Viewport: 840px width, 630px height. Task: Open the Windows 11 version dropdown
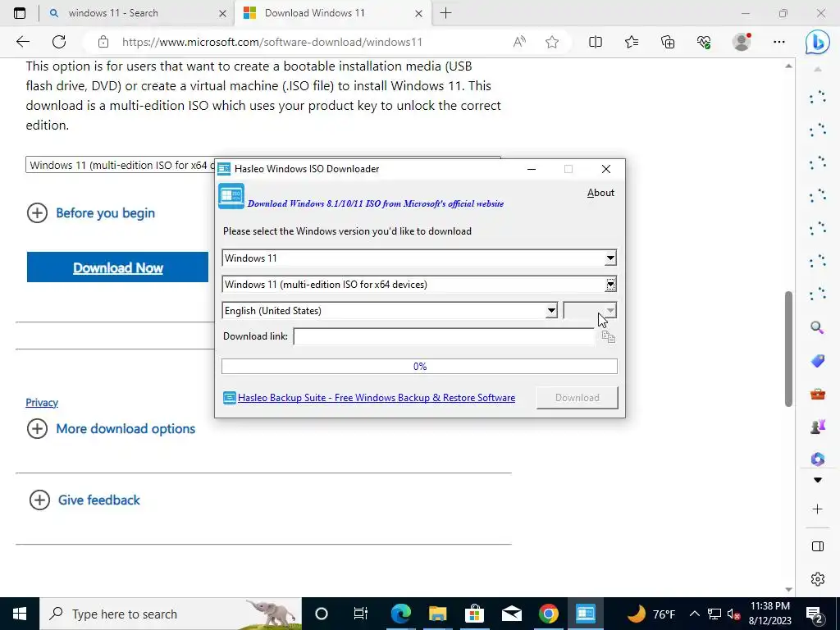(610, 258)
